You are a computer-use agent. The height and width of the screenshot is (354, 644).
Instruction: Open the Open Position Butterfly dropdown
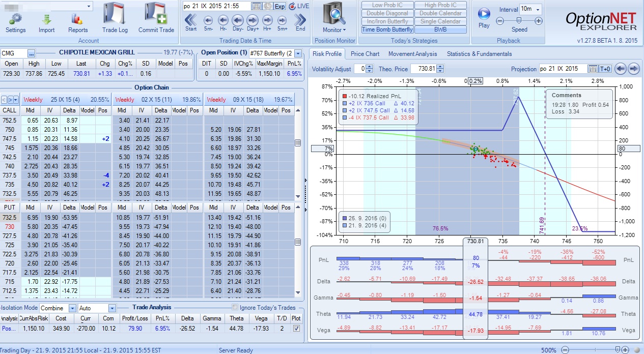[x=298, y=53]
